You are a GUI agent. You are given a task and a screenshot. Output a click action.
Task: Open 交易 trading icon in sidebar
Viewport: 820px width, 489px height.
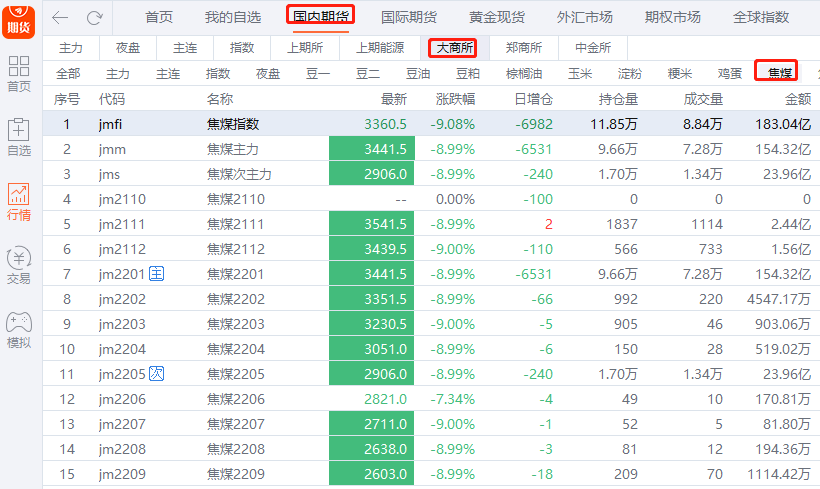pyautogui.click(x=19, y=265)
